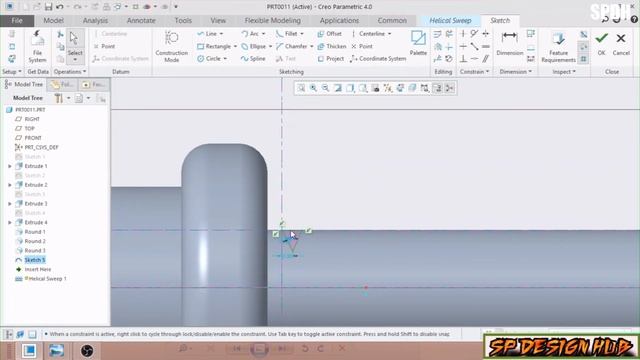Select the Fillet tool

coord(287,33)
